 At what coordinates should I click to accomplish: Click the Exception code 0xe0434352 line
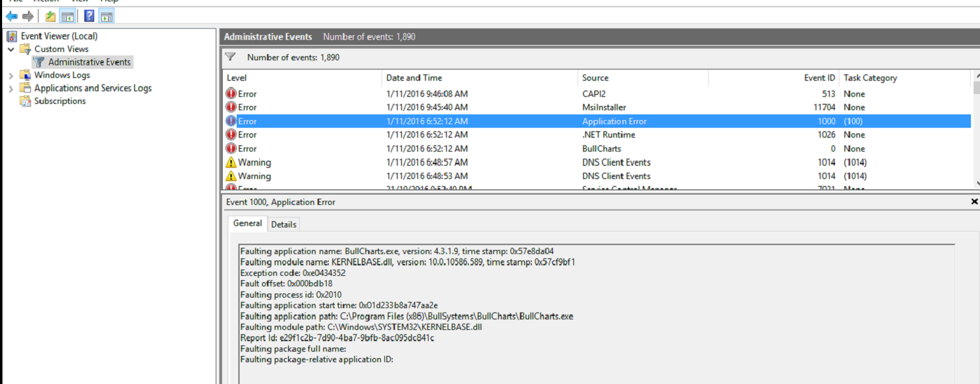coord(292,273)
